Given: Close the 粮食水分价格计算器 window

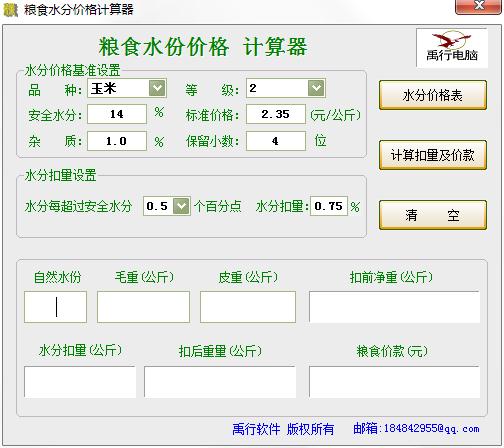Looking at the screenshot, I should pos(479,6).
